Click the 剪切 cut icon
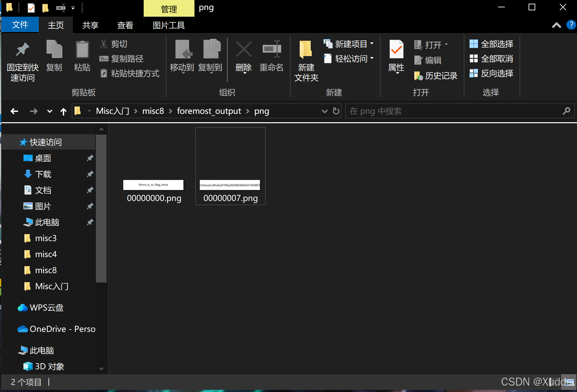Image resolution: width=577 pixels, height=392 pixels. point(104,44)
